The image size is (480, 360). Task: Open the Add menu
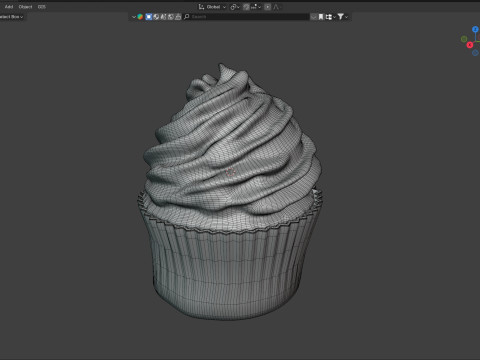tap(9, 7)
